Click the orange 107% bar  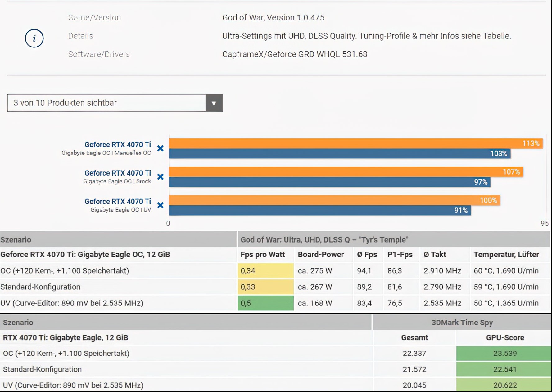[x=346, y=172]
